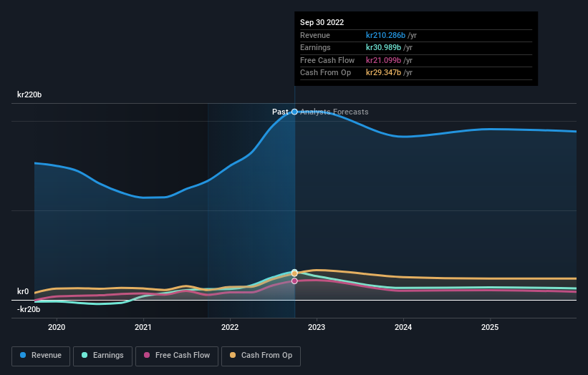Click the pink Free Cash Flow data point marker
The height and width of the screenshot is (375, 588).
point(295,281)
